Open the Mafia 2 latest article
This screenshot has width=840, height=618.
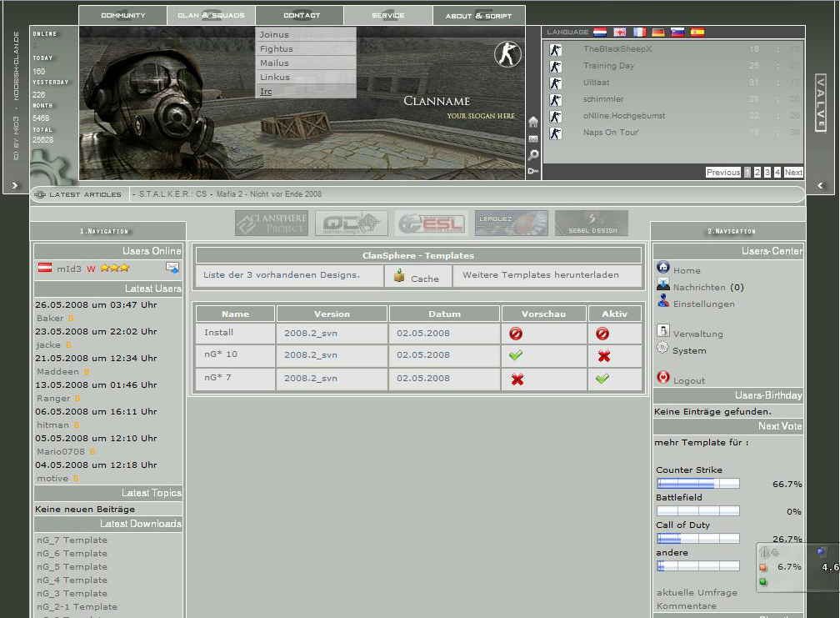[269, 194]
